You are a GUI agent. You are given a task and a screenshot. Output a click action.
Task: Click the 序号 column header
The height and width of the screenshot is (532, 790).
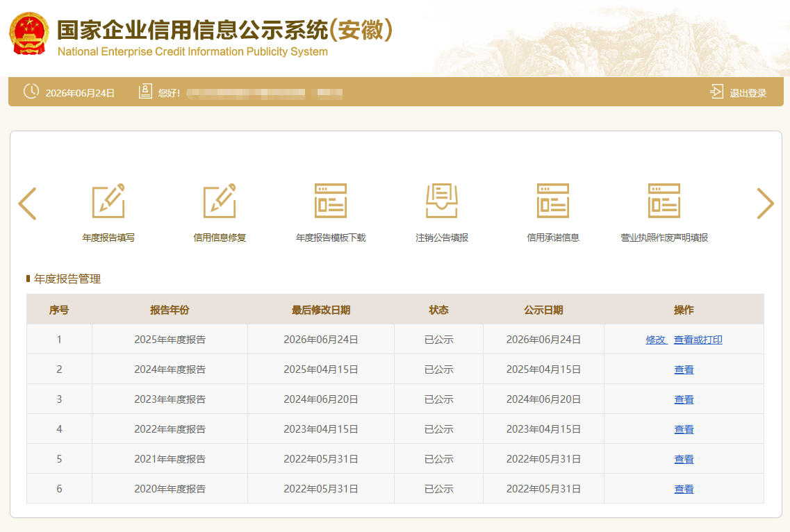click(x=59, y=310)
